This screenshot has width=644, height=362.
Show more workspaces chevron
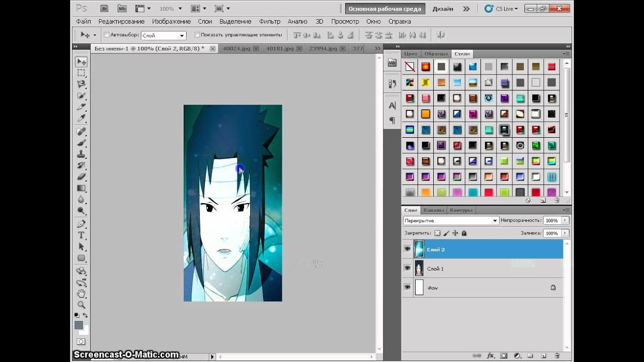click(466, 9)
